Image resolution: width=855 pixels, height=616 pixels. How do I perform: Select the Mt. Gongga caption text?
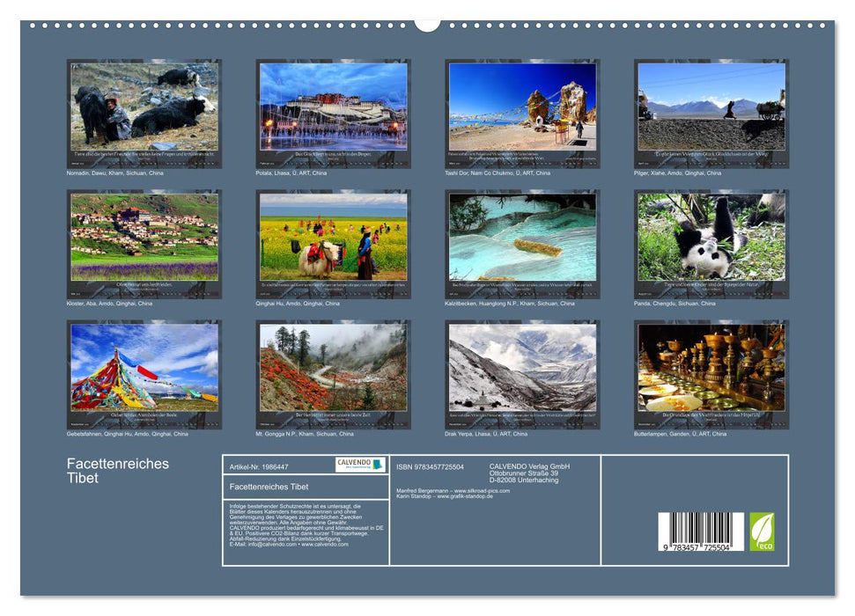click(305, 432)
